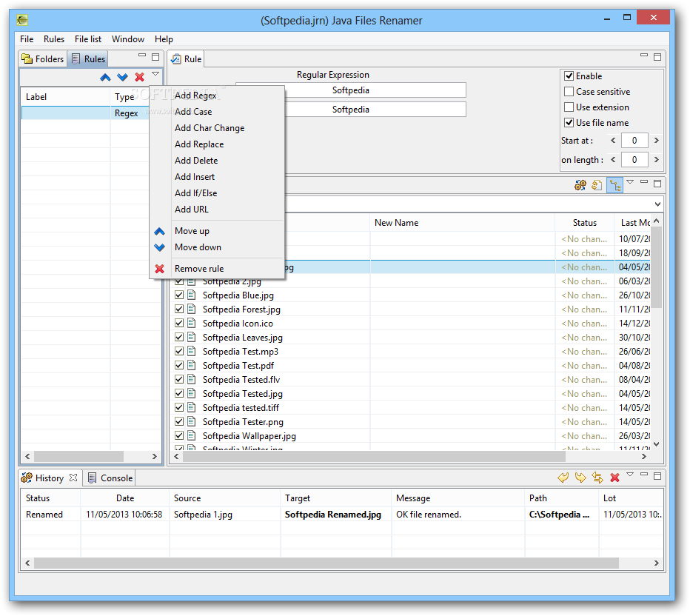
Task: Uncheck the Use file name option
Action: [x=569, y=122]
